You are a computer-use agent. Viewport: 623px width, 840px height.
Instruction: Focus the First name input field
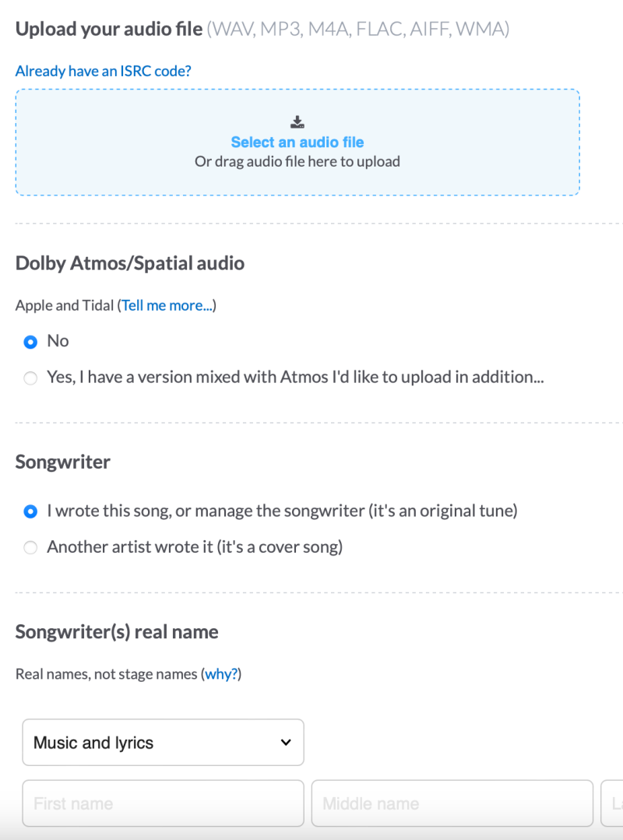(163, 803)
